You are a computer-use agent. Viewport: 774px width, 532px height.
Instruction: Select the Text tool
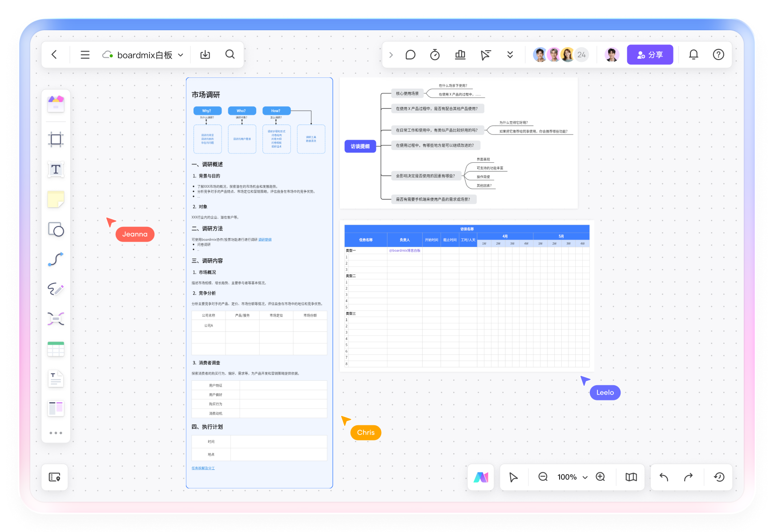point(56,169)
